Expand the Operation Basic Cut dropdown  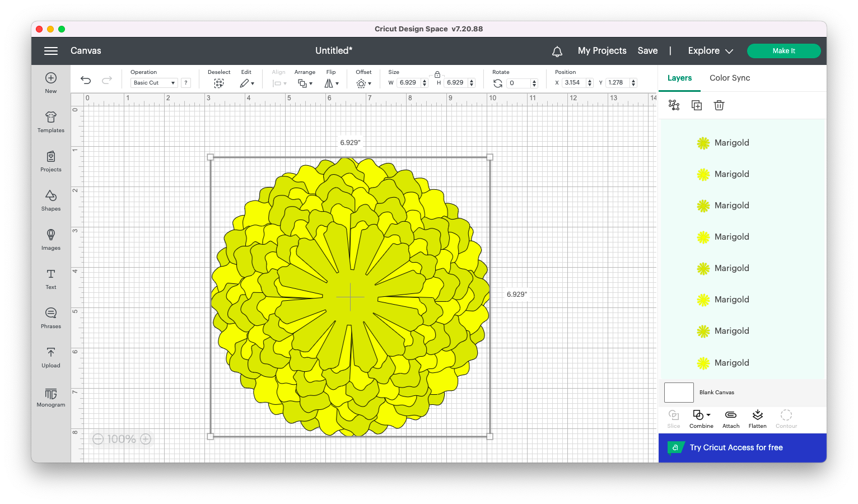[x=154, y=83]
